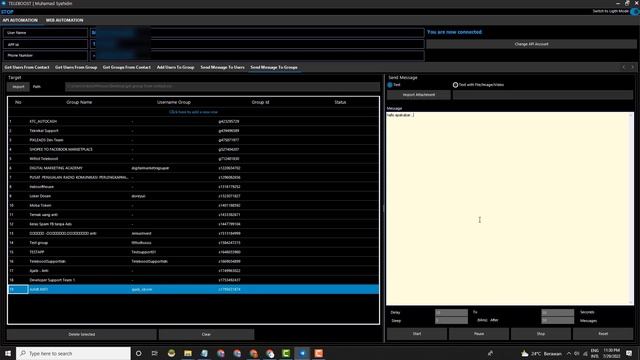Select row 'Developer Support Team 1'
Viewport: 640px width, 360px height.
tap(193, 280)
